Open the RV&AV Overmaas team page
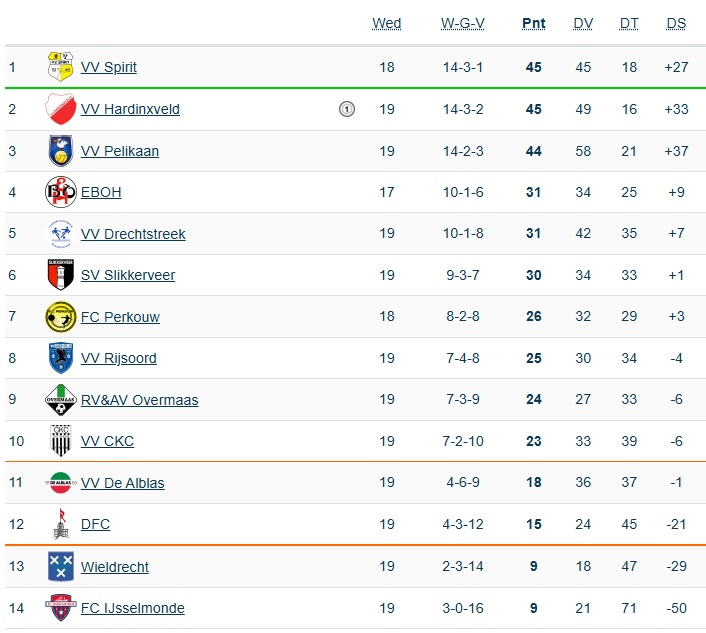Image resolution: width=706 pixels, height=633 pixels. [x=139, y=400]
